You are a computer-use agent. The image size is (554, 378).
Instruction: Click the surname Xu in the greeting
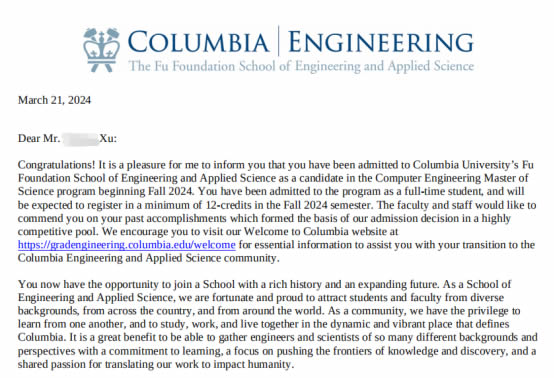pyautogui.click(x=108, y=138)
